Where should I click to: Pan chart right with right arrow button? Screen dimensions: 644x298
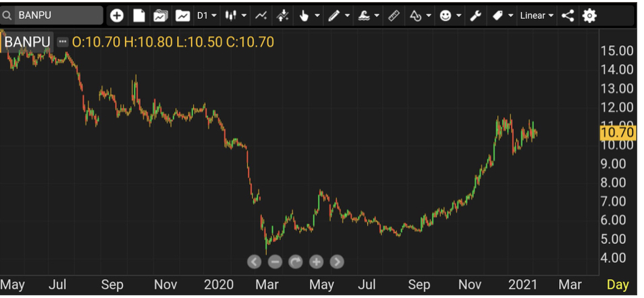point(337,262)
